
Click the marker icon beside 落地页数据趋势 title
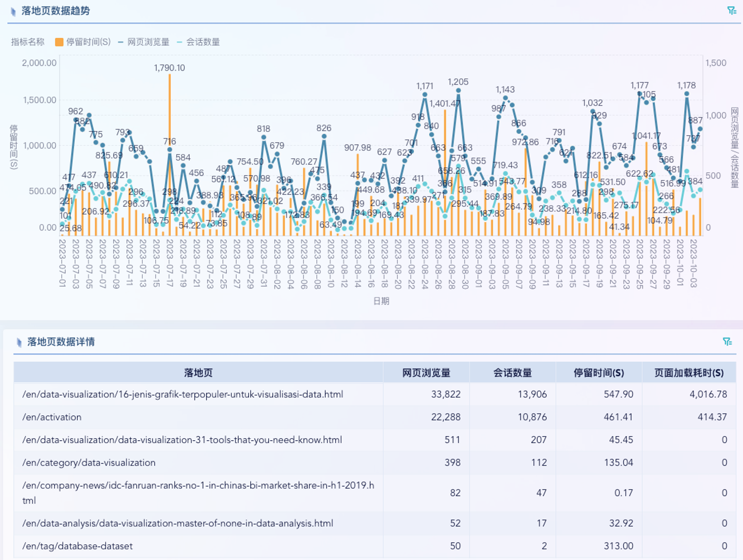[13, 11]
